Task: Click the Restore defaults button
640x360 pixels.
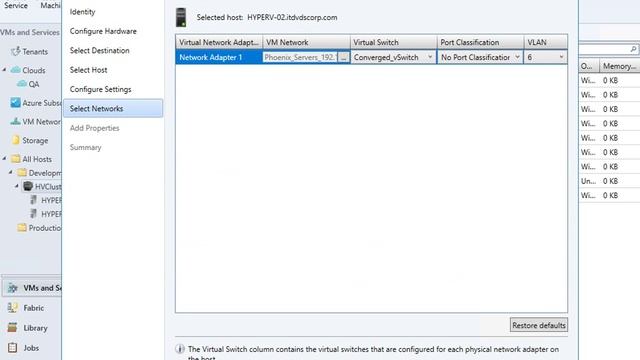Action: coord(539,325)
